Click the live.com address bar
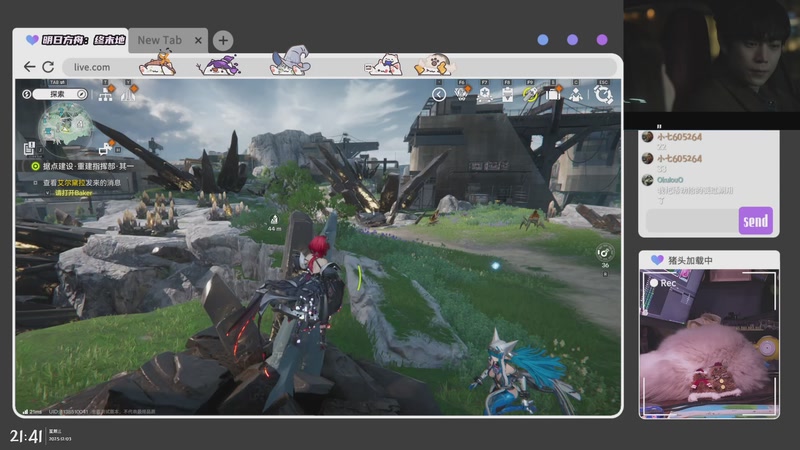The width and height of the screenshot is (800, 450). [x=339, y=67]
